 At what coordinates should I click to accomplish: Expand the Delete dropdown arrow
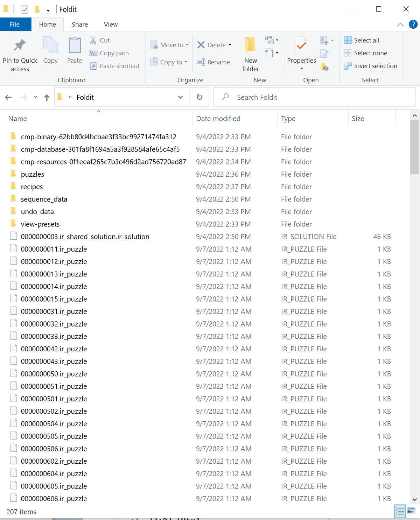230,45
